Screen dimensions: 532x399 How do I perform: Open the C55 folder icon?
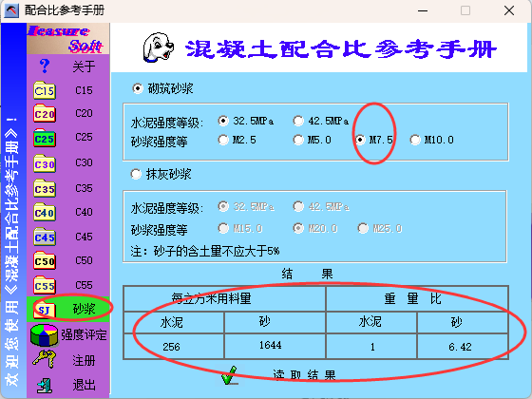click(x=45, y=285)
